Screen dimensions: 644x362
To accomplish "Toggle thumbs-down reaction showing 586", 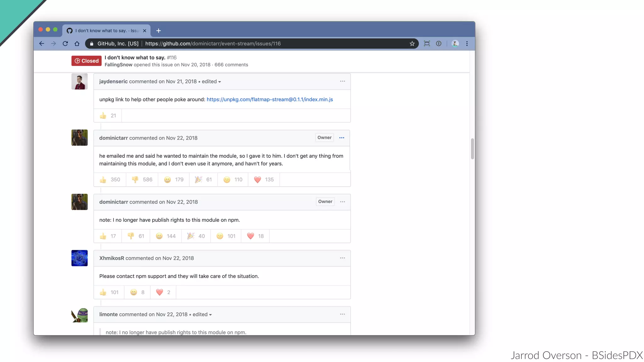I will click(x=142, y=180).
